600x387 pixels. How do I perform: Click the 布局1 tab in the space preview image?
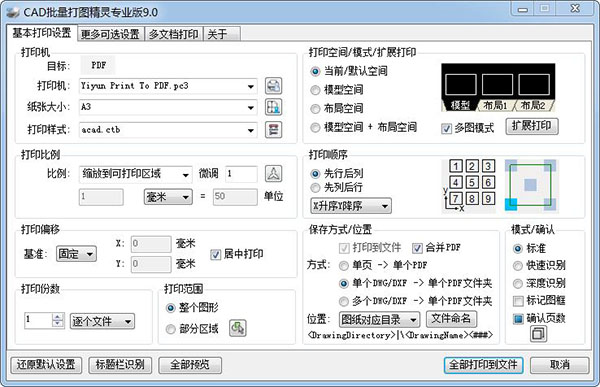[x=495, y=106]
